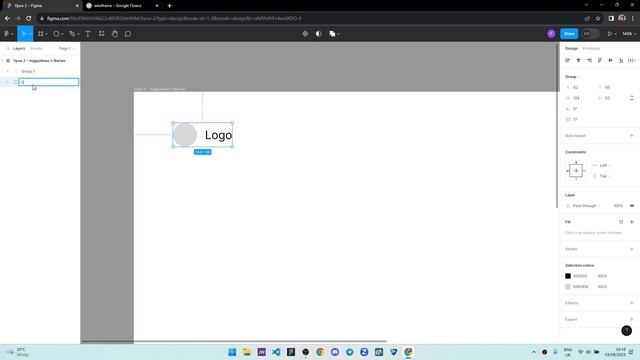The height and width of the screenshot is (360, 640).
Task: Click the Use as mask icon
Action: click(319, 34)
